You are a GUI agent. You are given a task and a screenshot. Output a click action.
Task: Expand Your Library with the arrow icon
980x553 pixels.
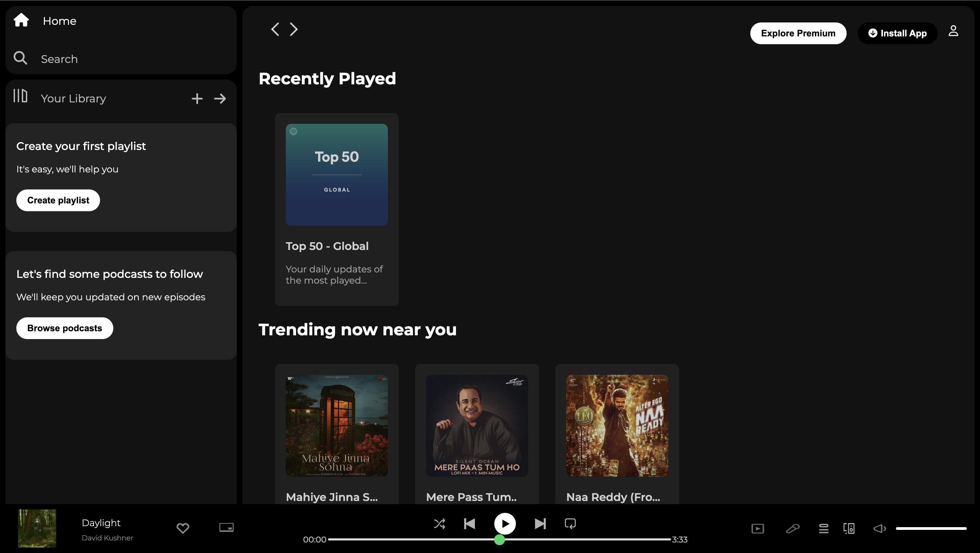tap(220, 99)
